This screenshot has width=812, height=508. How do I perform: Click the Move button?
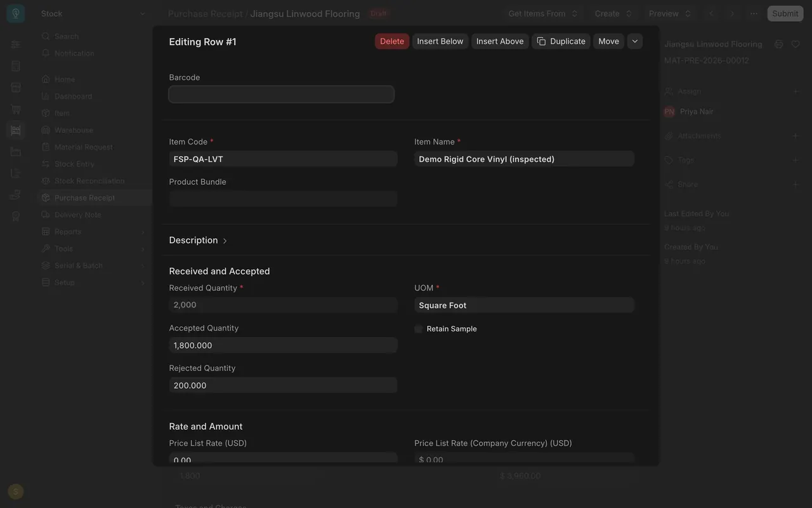coord(608,41)
